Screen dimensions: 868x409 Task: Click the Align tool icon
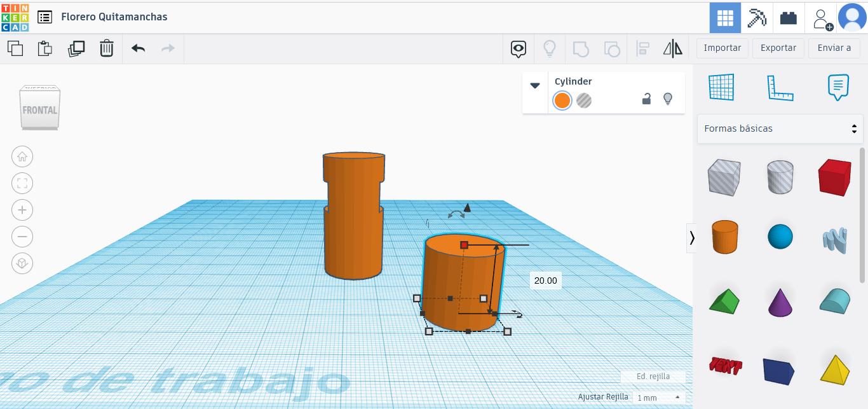[642, 48]
